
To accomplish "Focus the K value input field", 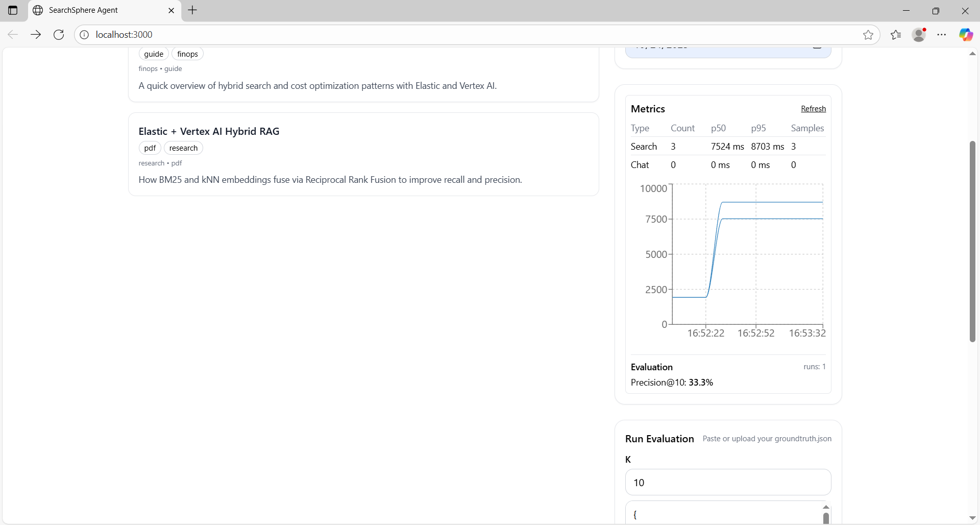I will pos(728,483).
